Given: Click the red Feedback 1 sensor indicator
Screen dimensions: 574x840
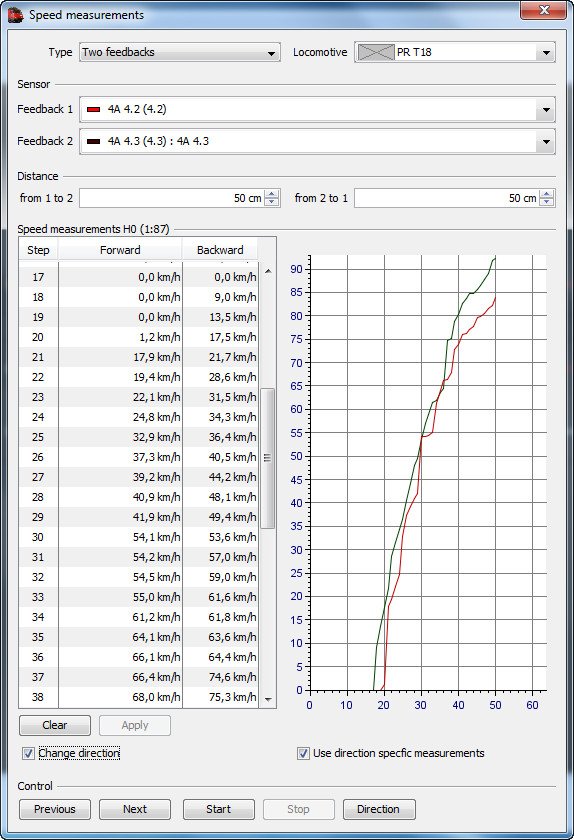Looking at the screenshot, I should point(94,109).
